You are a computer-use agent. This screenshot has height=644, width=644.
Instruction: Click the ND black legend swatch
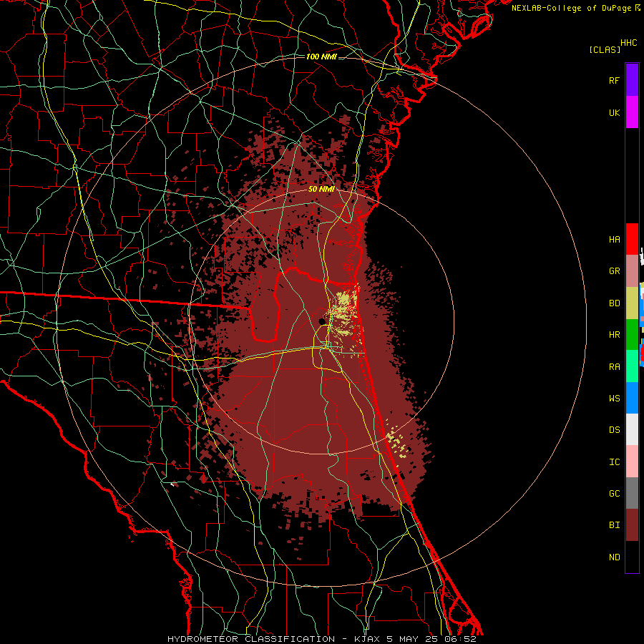(632, 557)
